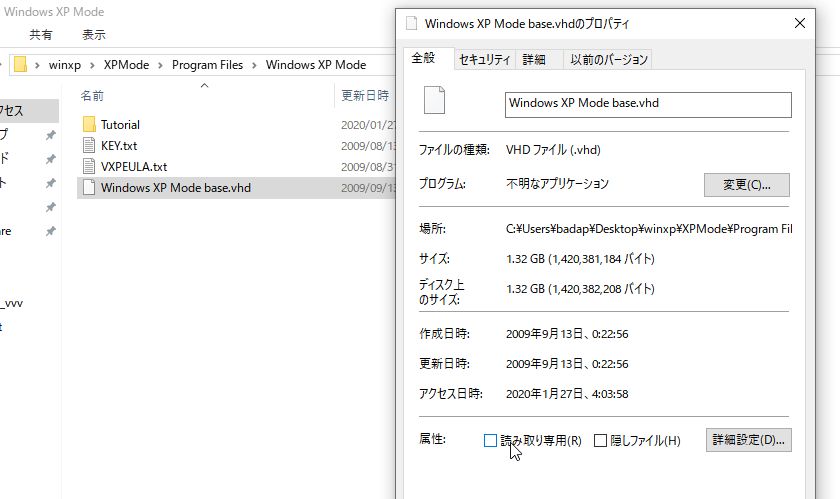Select the Tutorial folder row
The image size is (840, 499).
tap(236, 124)
